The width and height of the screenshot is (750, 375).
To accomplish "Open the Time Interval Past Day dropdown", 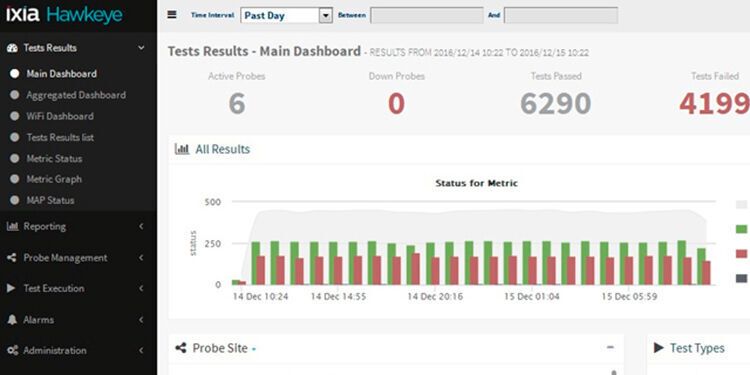I will tap(286, 15).
